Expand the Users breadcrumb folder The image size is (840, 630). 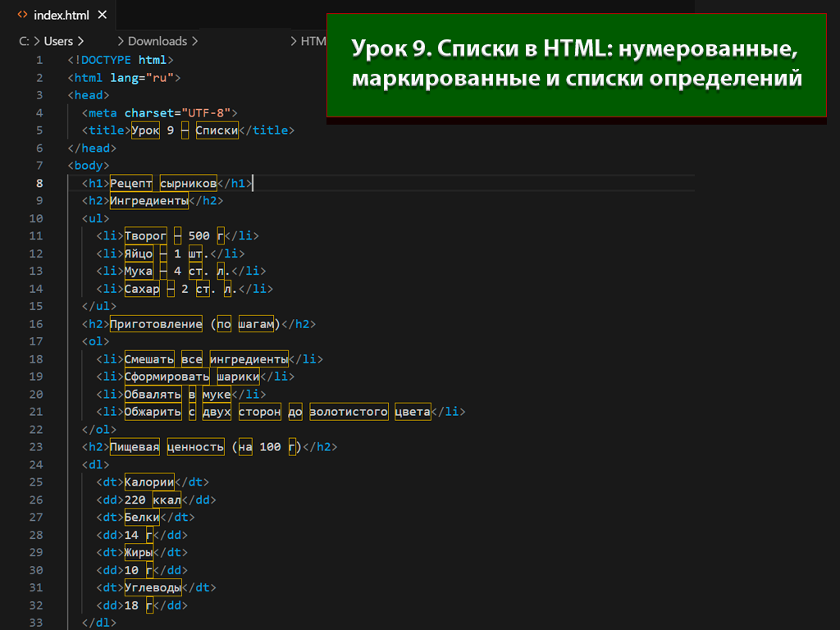click(x=58, y=41)
